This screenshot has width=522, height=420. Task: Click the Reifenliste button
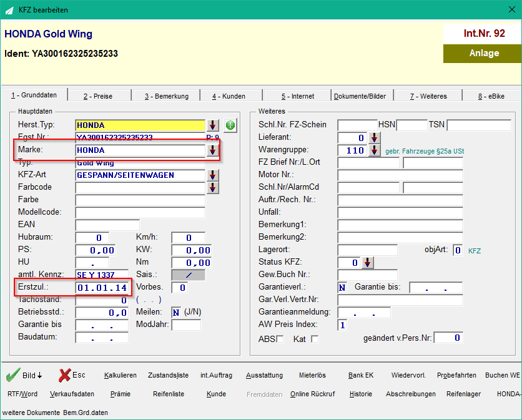(169, 394)
